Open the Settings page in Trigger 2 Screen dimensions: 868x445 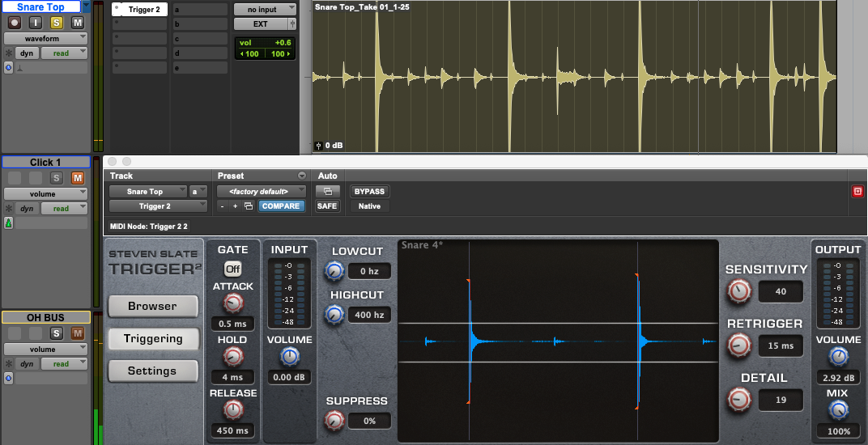153,371
